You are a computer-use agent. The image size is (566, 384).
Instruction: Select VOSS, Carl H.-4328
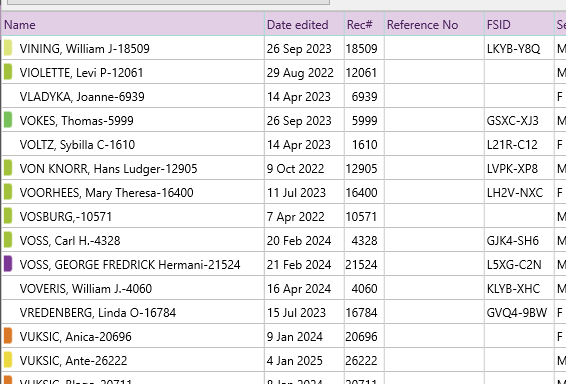[x=70, y=241]
